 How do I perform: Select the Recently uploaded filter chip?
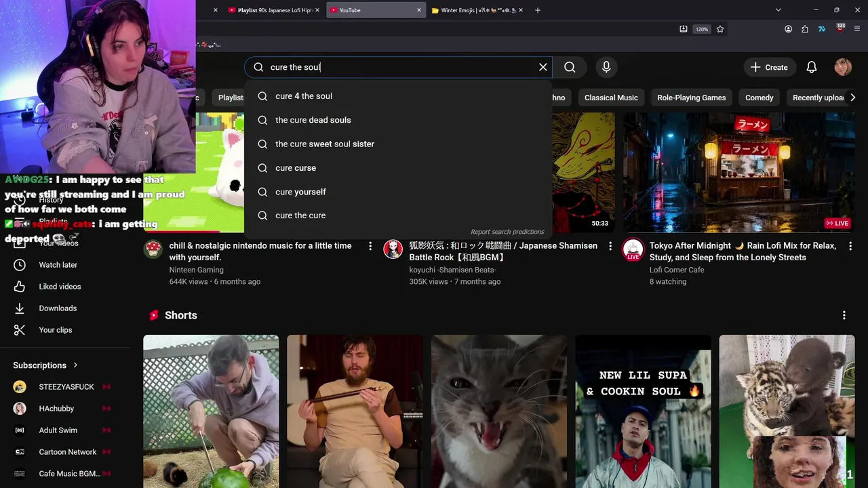(x=817, y=98)
